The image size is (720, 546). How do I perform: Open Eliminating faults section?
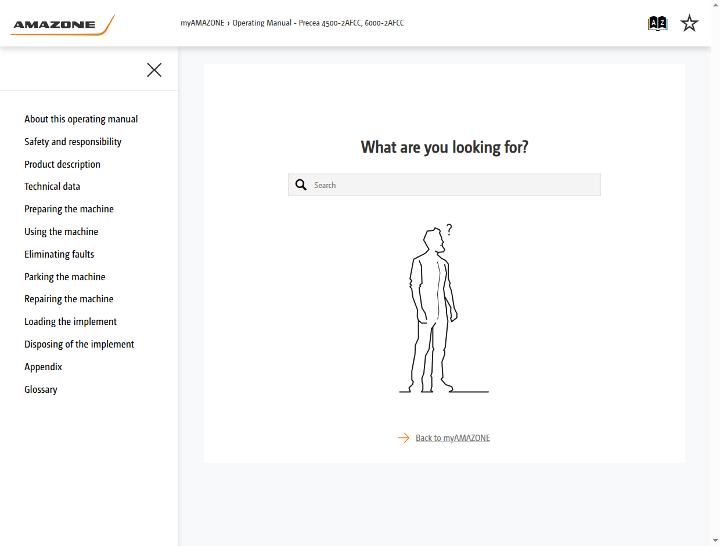tap(59, 254)
